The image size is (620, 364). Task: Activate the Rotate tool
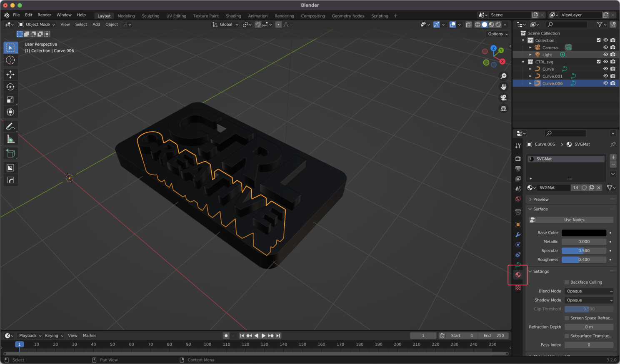point(10,87)
